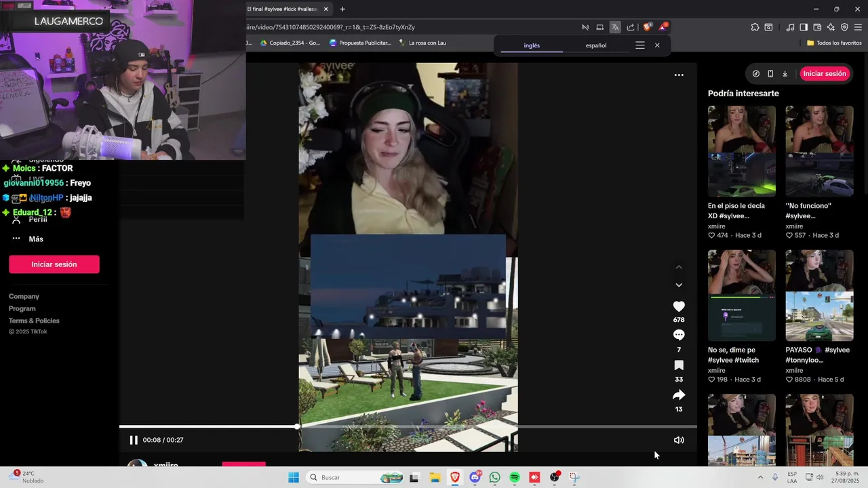Toggle the browser sidebar panel
This screenshot has height=488, width=868.
(804, 27)
